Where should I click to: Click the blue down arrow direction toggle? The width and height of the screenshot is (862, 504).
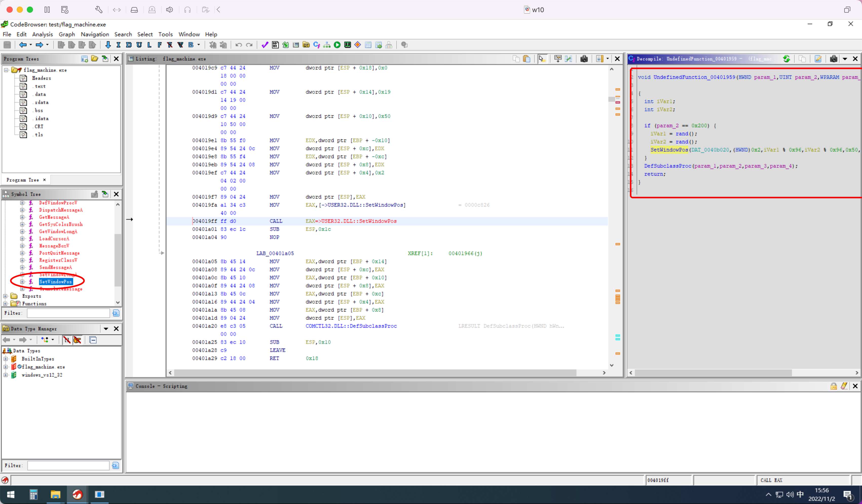click(108, 45)
